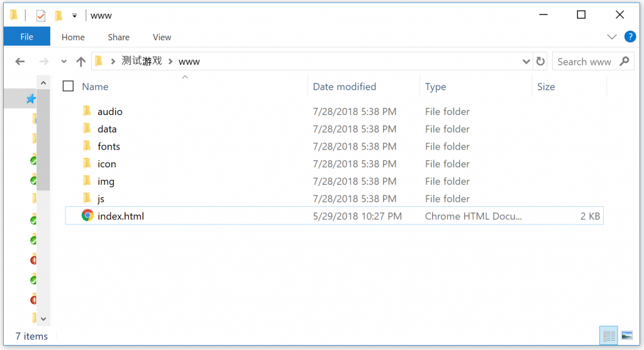Click the Chrome icon of index.html

87,216
